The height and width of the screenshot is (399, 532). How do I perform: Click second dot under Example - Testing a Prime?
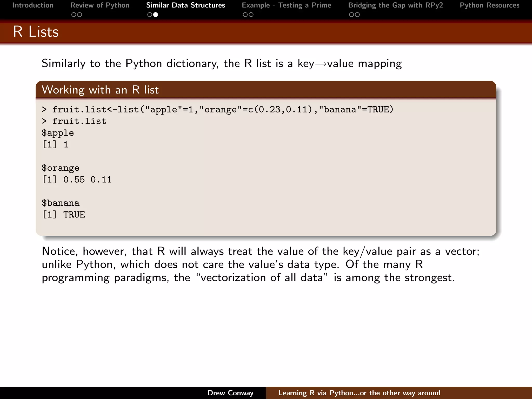coord(251,15)
